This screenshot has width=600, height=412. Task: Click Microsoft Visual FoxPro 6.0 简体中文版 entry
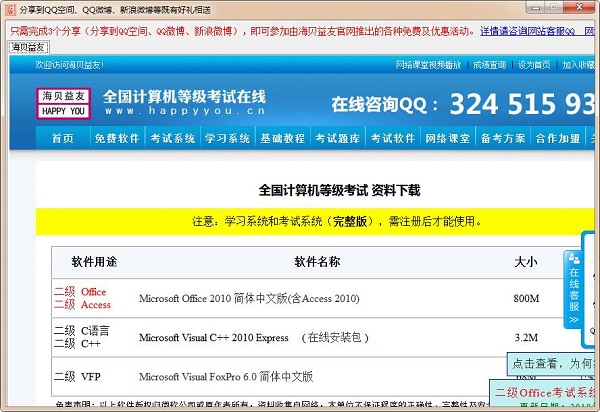click(226, 377)
